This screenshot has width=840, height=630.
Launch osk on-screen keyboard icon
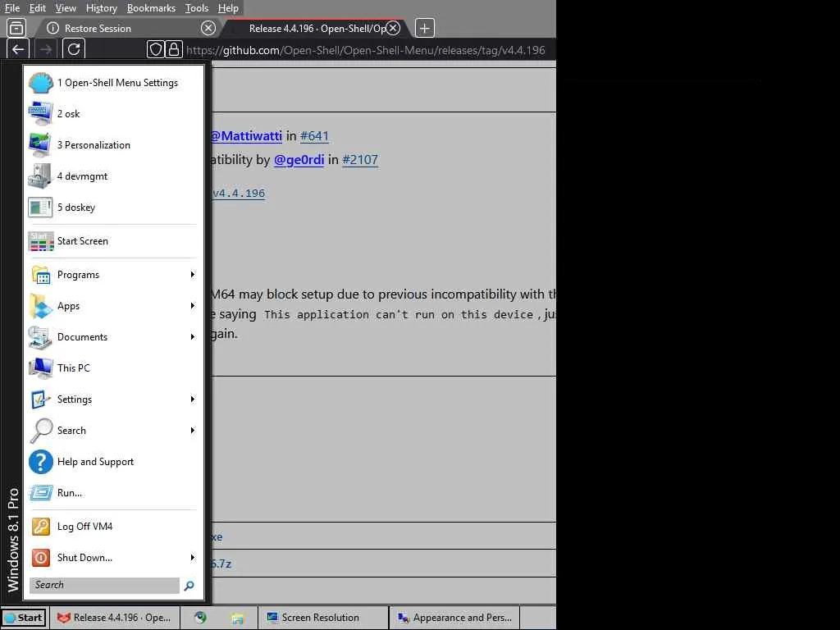(x=41, y=113)
